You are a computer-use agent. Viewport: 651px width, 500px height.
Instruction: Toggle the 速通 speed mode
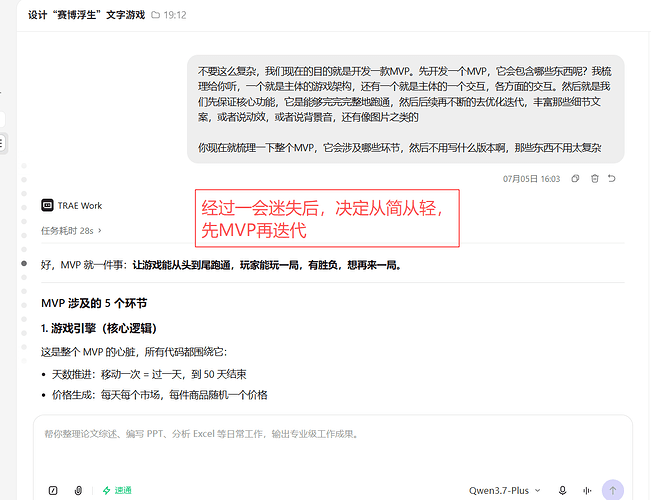(x=117, y=490)
